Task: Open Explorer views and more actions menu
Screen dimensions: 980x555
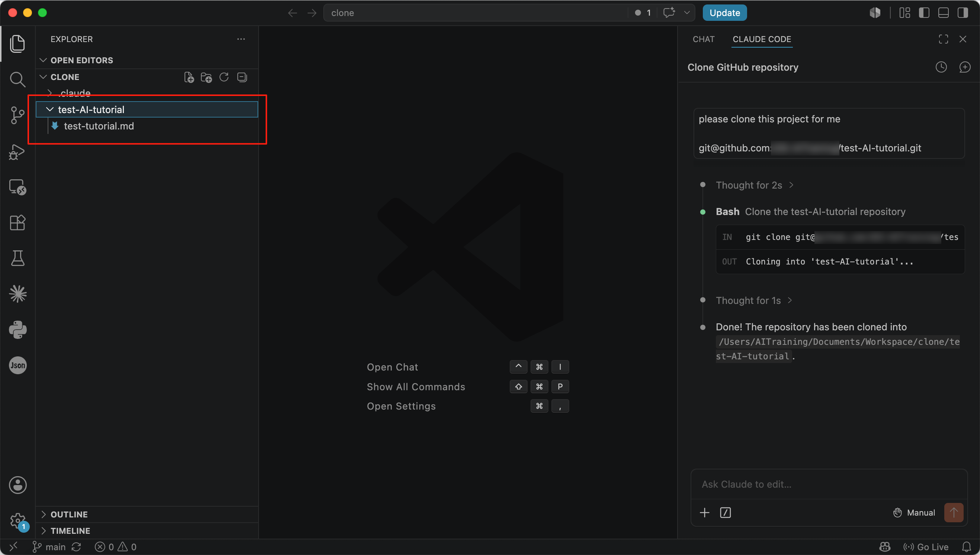Action: tap(241, 39)
